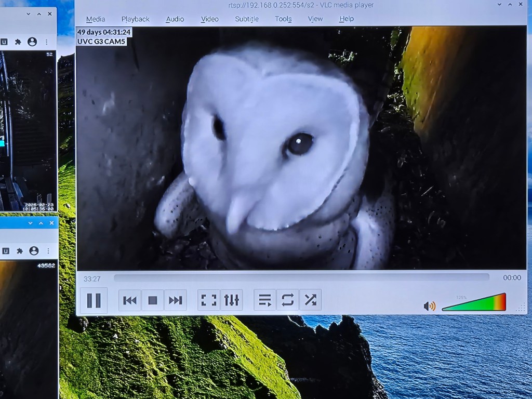Show extended settings equalizer panel
The width and height of the screenshot is (532, 399).
pos(232,300)
